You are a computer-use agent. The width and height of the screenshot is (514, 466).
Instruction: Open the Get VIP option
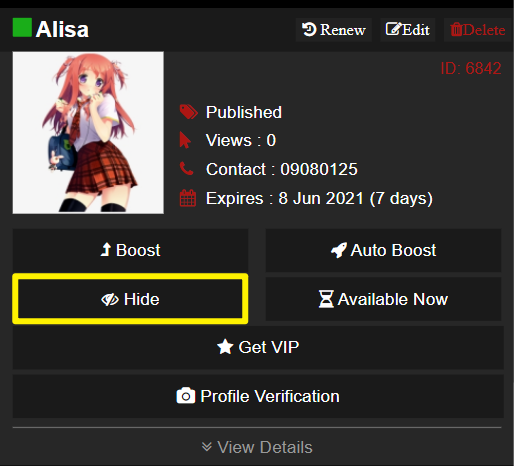(258, 347)
